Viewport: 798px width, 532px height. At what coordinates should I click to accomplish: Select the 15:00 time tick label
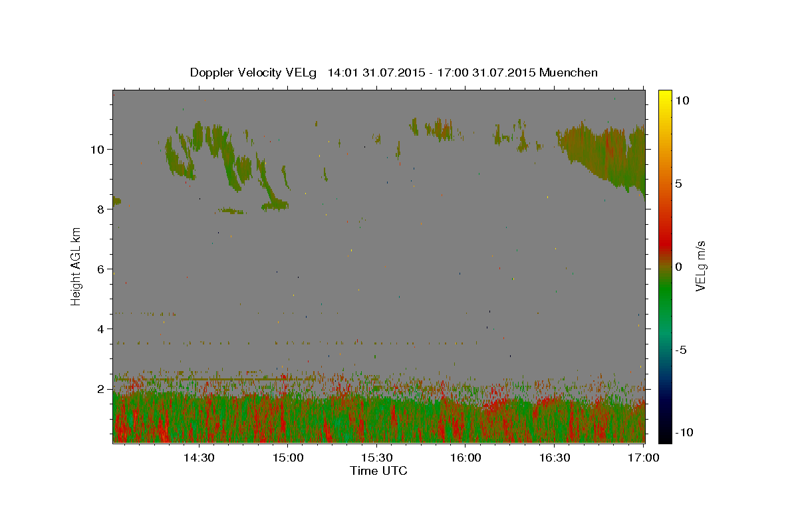point(288,458)
